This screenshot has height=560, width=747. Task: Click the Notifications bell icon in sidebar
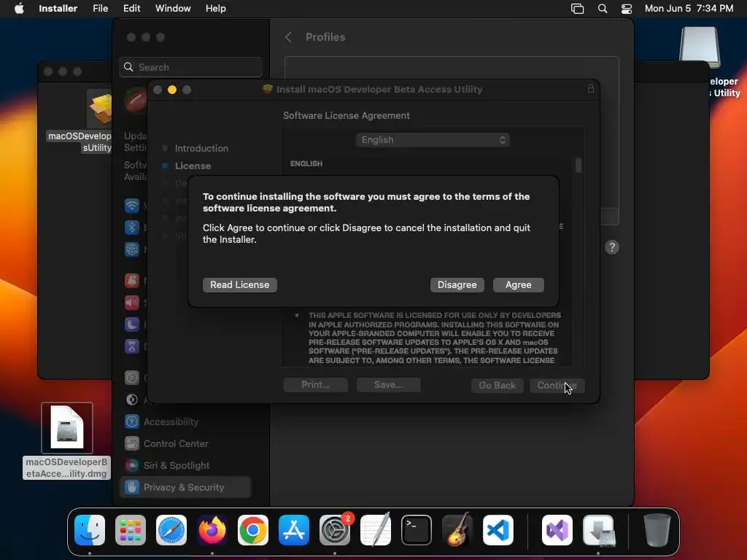(132, 281)
